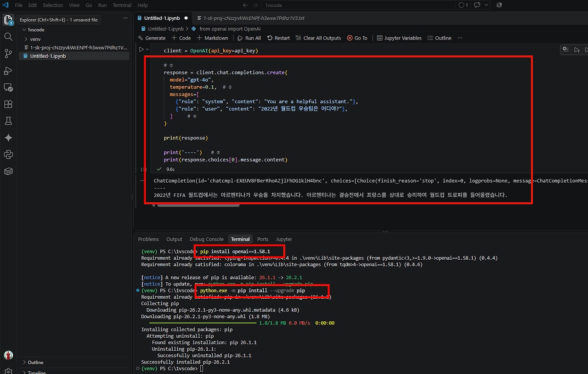
Task: Expand the venv folder
Action: pos(31,39)
